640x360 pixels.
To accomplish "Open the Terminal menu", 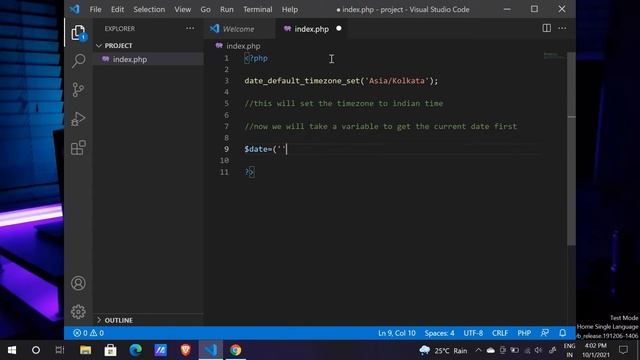I will coord(258,9).
